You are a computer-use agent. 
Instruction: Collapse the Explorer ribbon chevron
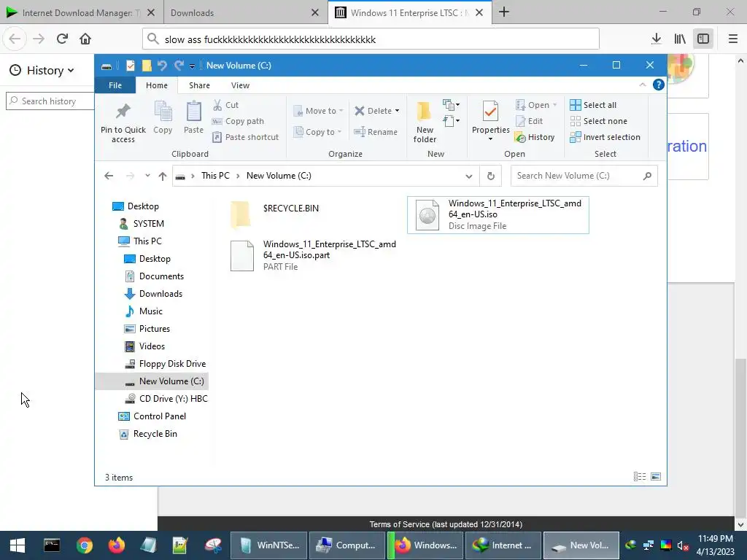tap(642, 85)
